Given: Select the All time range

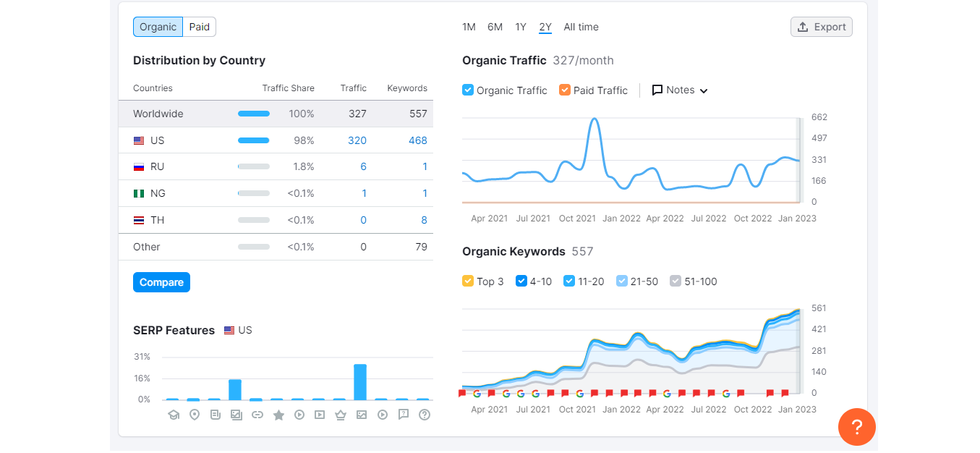Looking at the screenshot, I should pyautogui.click(x=581, y=27).
